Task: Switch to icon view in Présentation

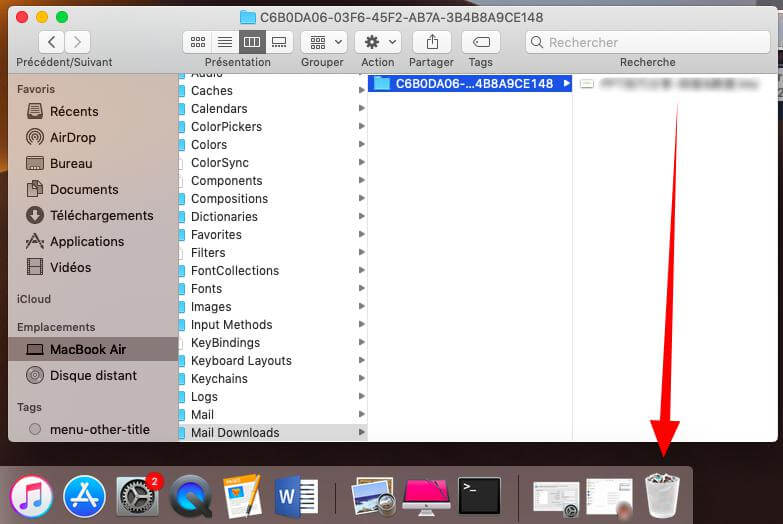Action: tap(197, 42)
